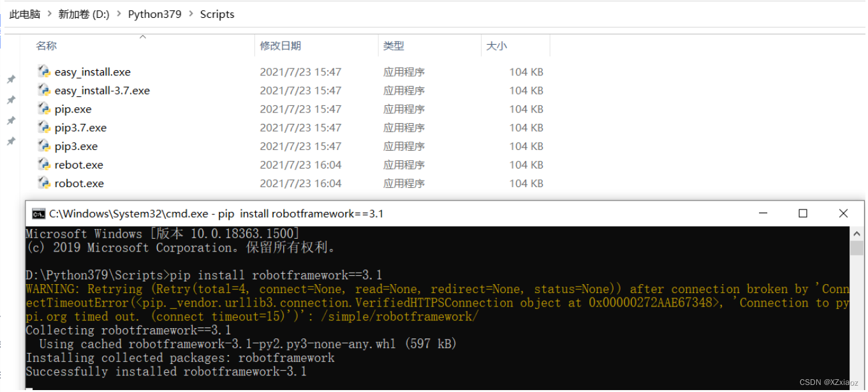This screenshot has height=392, width=868.
Task: Select the file name robot.exe
Action: [79, 183]
